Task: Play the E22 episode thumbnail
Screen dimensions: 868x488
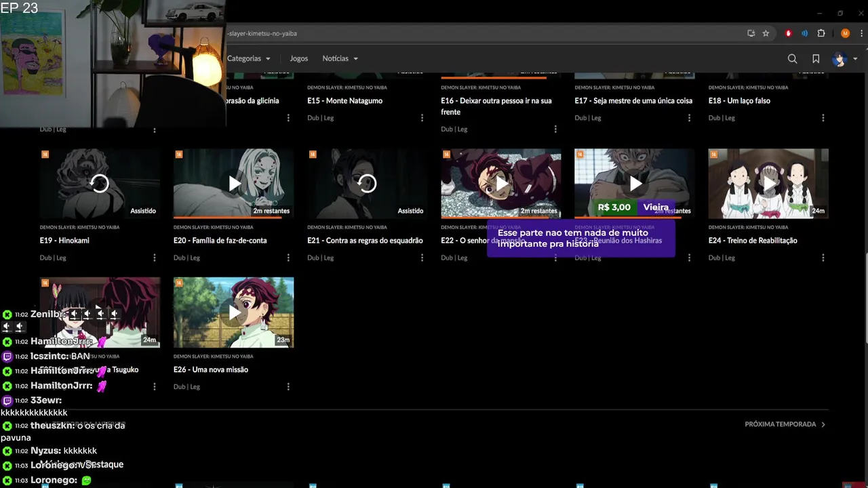Action: (501, 184)
